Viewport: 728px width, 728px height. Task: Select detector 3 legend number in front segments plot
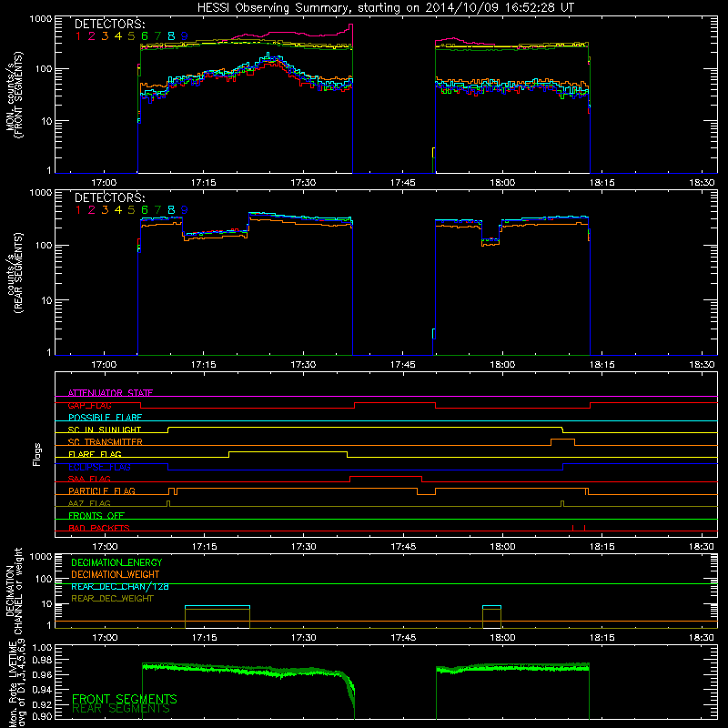tap(105, 35)
